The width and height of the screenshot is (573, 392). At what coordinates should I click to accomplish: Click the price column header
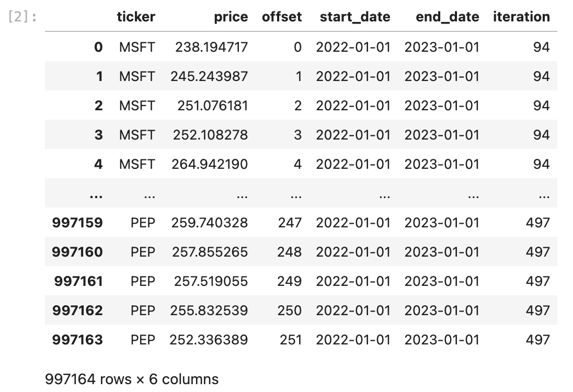pos(231,17)
